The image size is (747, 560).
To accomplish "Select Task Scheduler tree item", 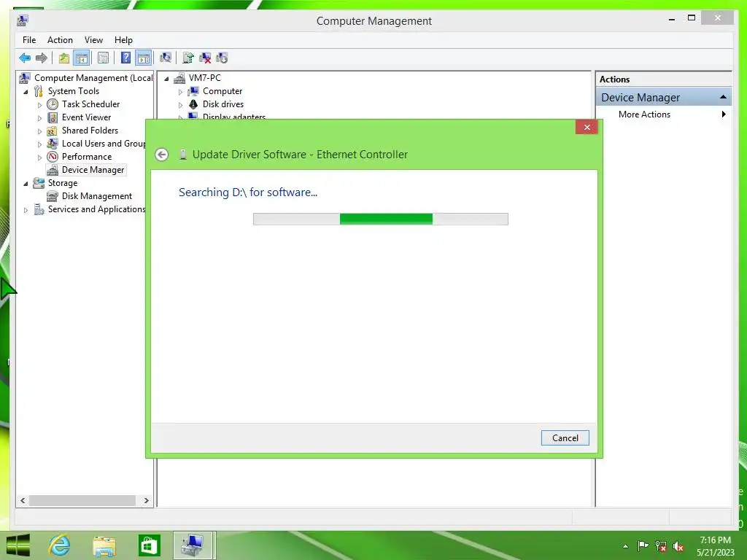I will coord(90,104).
